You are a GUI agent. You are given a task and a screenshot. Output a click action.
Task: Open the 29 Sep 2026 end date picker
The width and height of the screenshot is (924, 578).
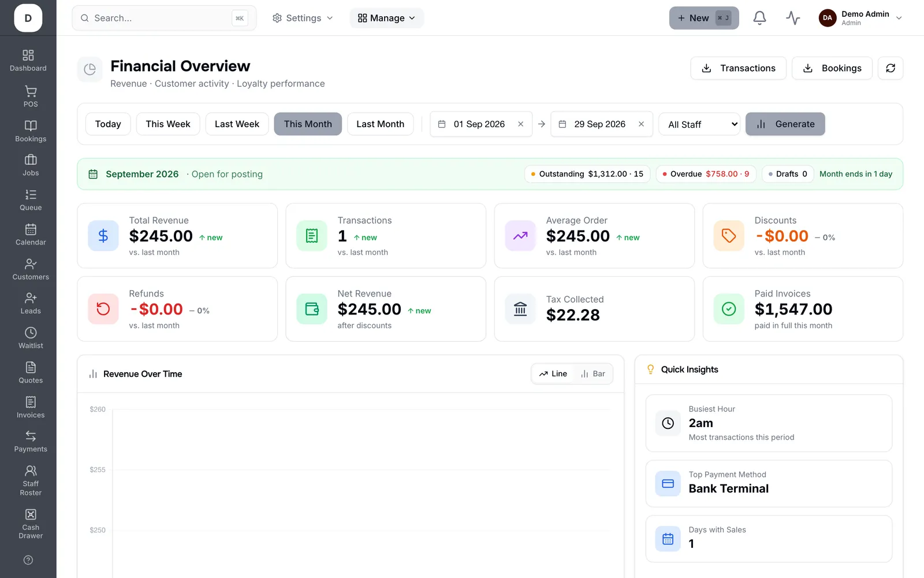click(x=601, y=124)
